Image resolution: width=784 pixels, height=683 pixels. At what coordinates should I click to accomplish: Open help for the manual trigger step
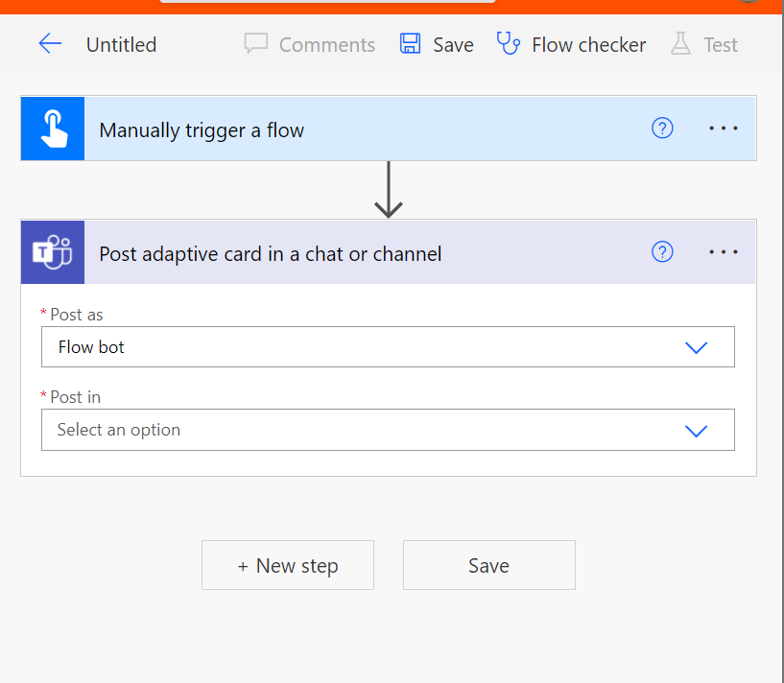pyautogui.click(x=662, y=128)
